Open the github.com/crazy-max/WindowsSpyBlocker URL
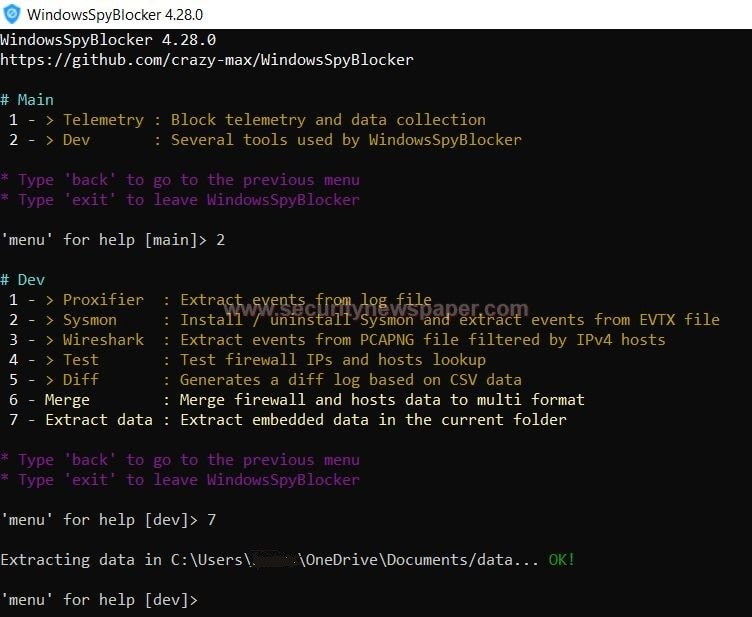This screenshot has width=752, height=617. (x=207, y=60)
